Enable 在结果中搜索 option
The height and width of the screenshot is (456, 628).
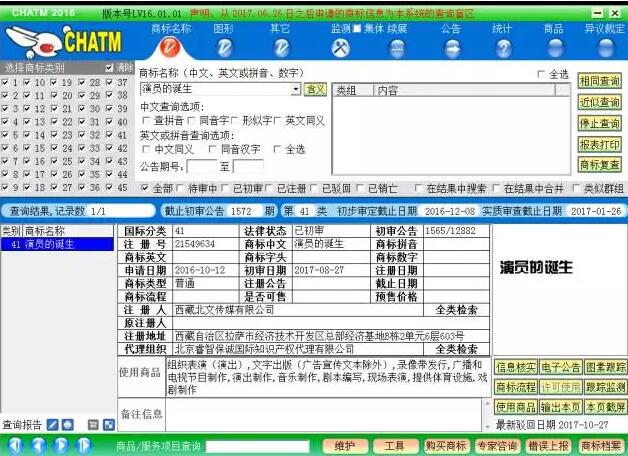418,188
